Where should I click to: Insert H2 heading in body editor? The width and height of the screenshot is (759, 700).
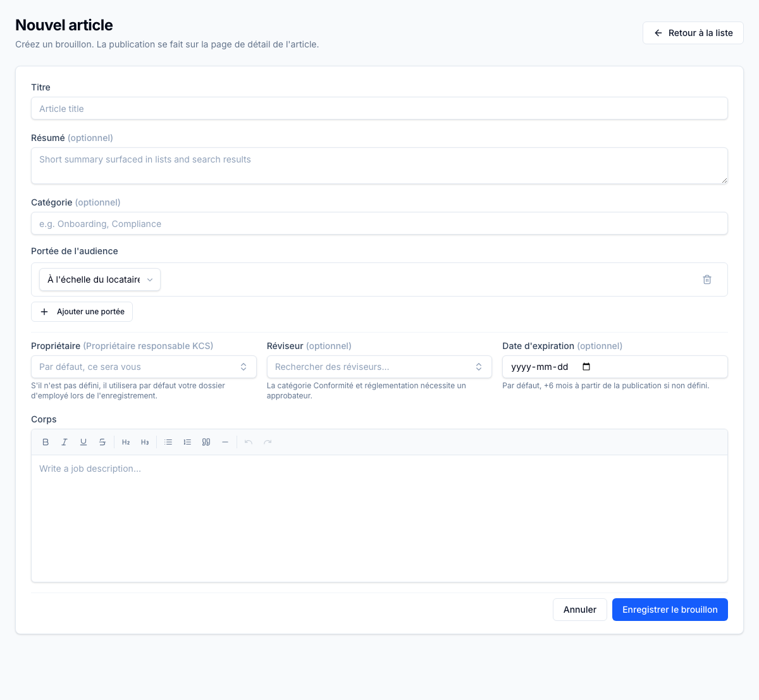[126, 442]
